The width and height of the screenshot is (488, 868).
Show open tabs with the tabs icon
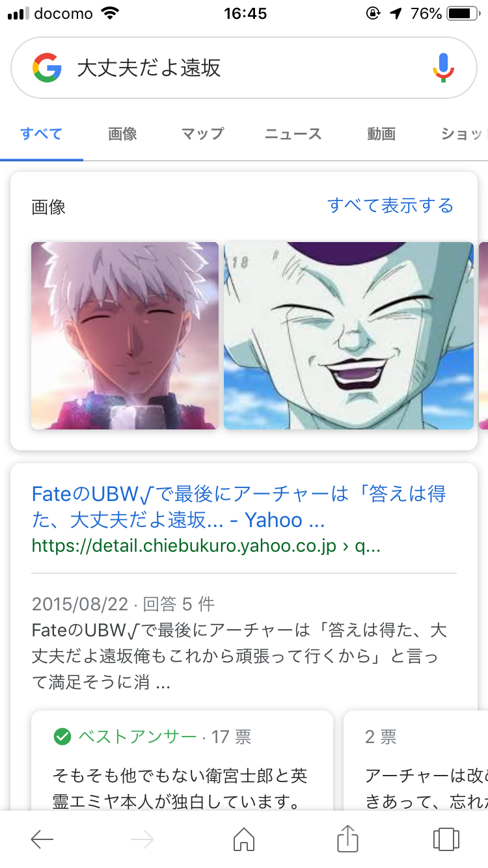446,839
